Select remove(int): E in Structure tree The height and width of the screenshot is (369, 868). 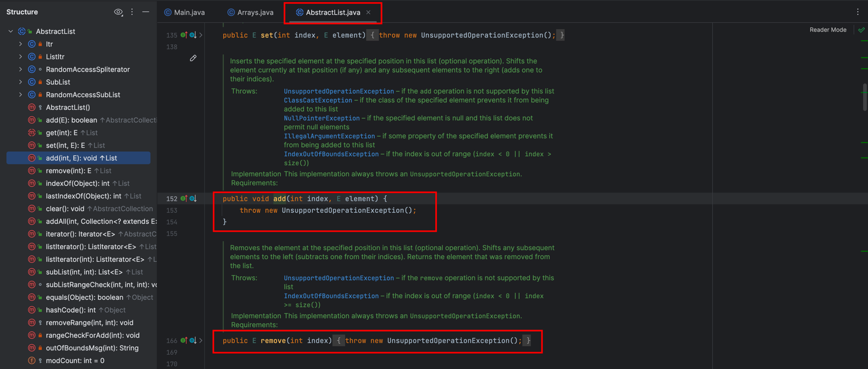[68, 171]
